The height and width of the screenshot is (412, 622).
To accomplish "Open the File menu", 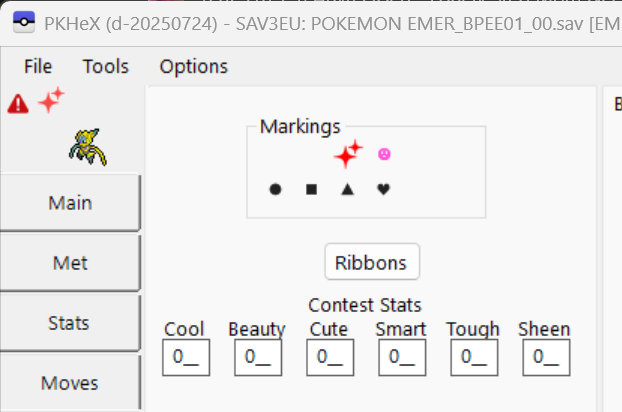I will pos(38,67).
